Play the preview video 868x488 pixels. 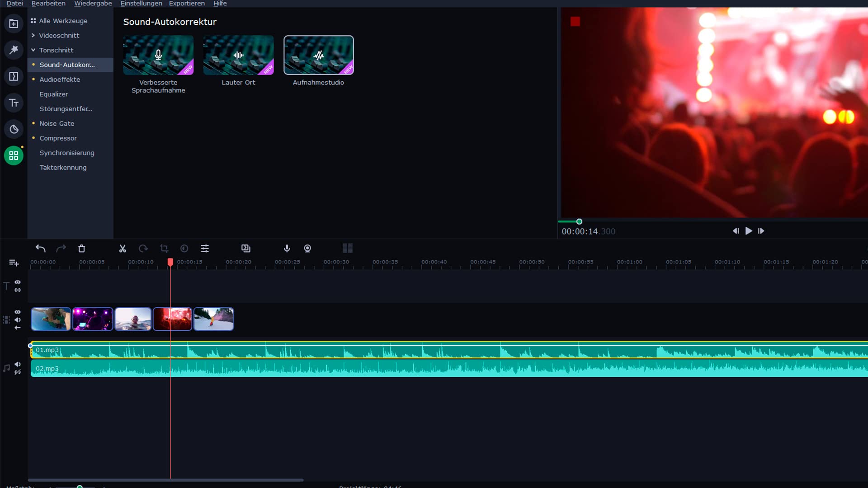[x=749, y=231]
